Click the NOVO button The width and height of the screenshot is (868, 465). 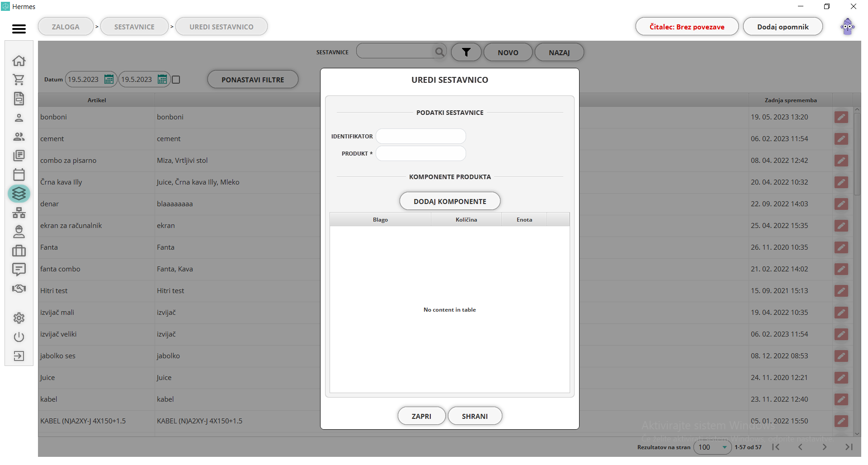508,52
